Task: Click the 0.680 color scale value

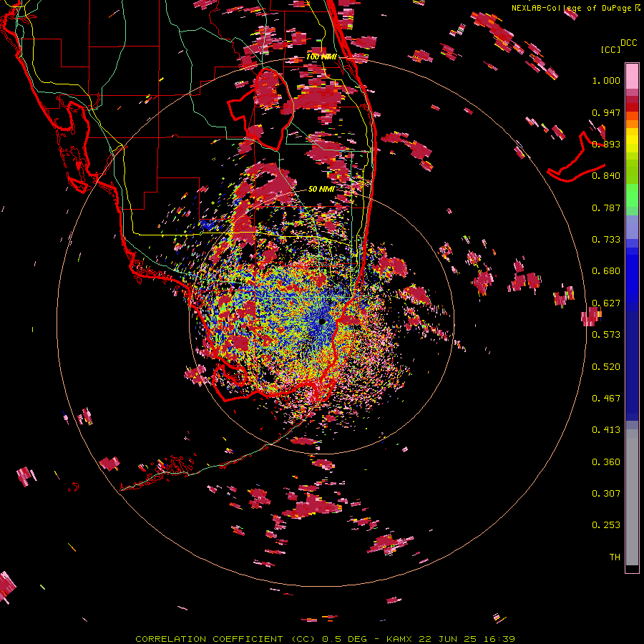Action: (606, 271)
